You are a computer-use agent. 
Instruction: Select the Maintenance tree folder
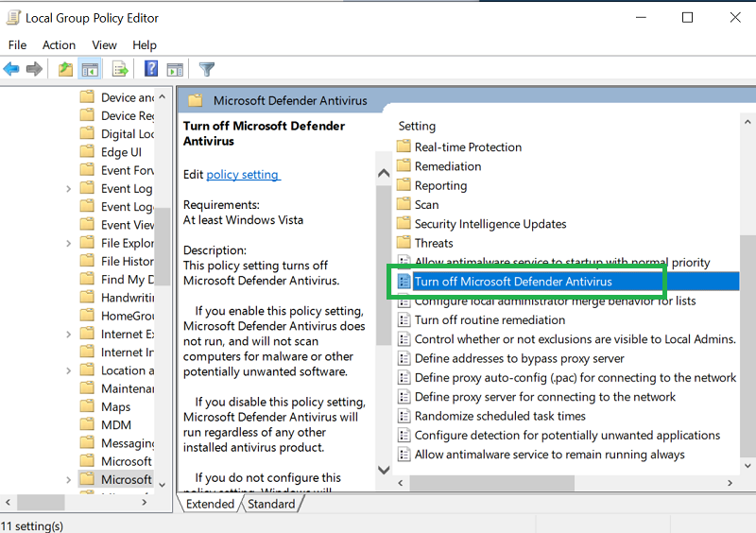(x=115, y=388)
